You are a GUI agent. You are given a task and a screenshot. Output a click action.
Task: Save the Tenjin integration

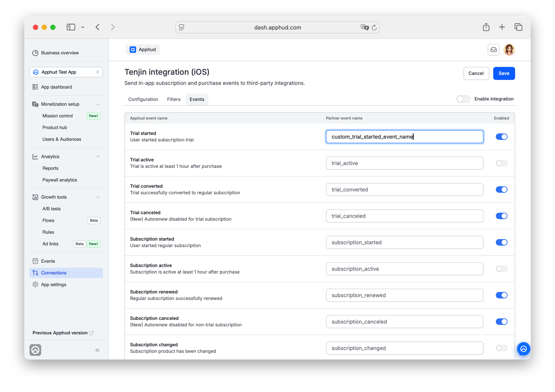click(x=504, y=73)
